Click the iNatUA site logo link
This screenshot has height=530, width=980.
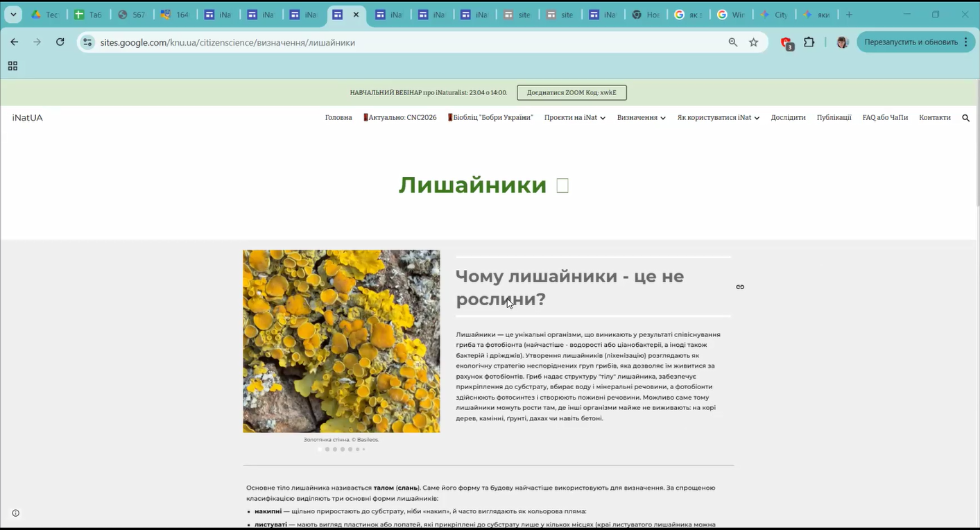(28, 118)
